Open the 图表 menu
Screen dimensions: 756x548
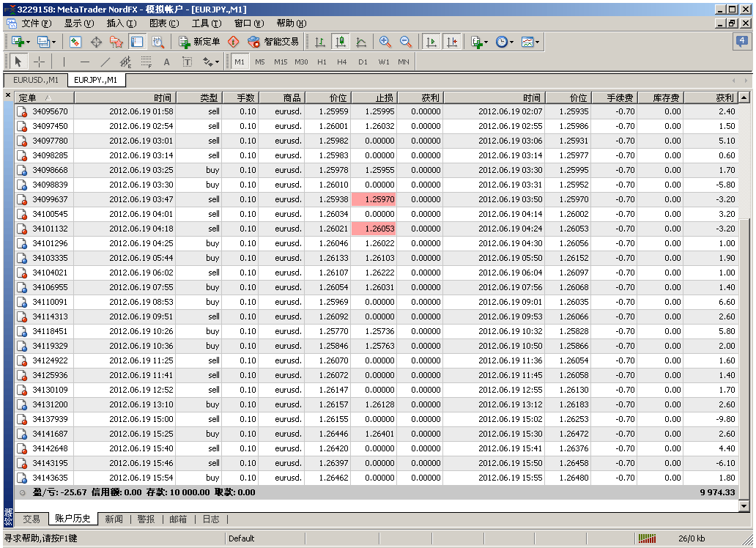point(163,23)
